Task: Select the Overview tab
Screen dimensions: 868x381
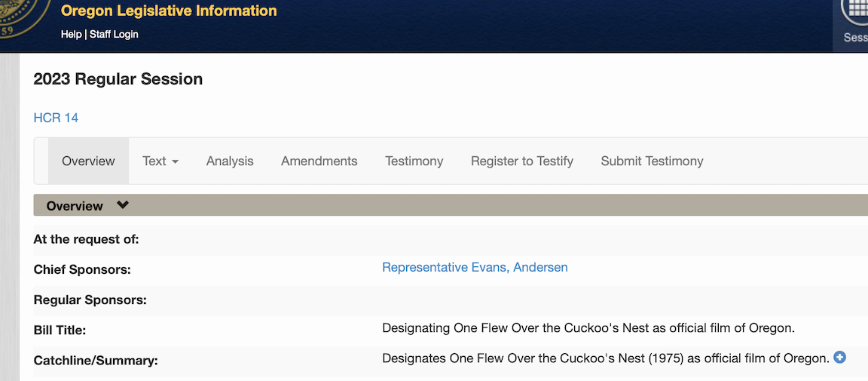Action: point(88,161)
